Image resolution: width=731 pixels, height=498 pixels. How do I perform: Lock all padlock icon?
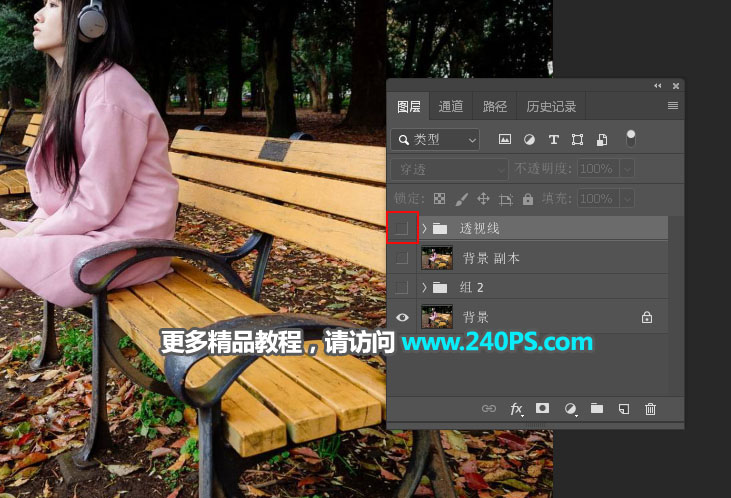click(x=528, y=199)
